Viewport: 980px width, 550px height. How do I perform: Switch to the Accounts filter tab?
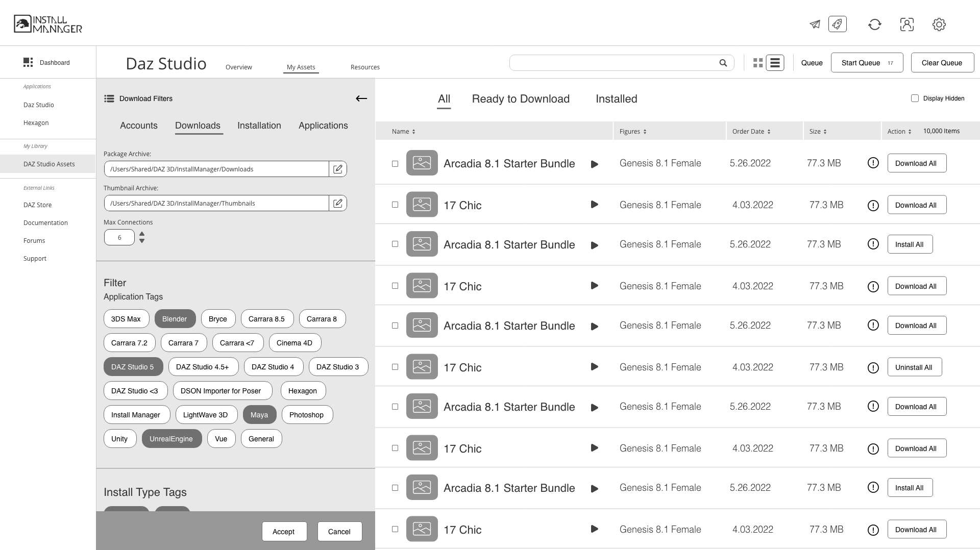pyautogui.click(x=139, y=126)
